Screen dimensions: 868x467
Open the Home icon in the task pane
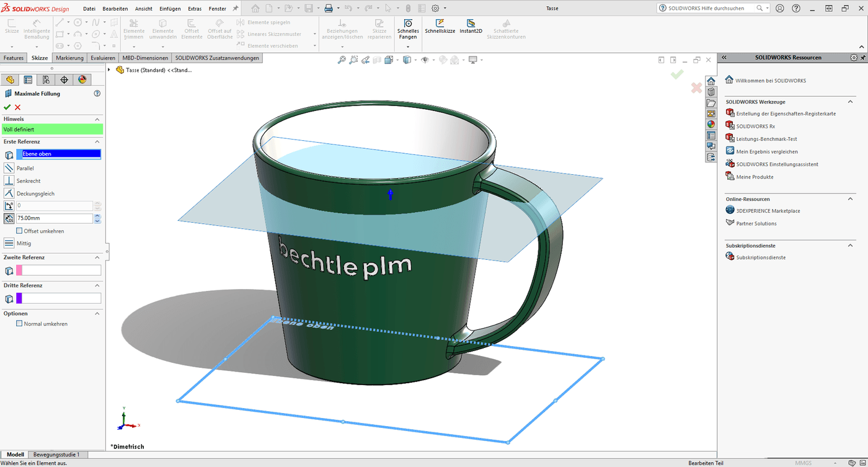(711, 80)
